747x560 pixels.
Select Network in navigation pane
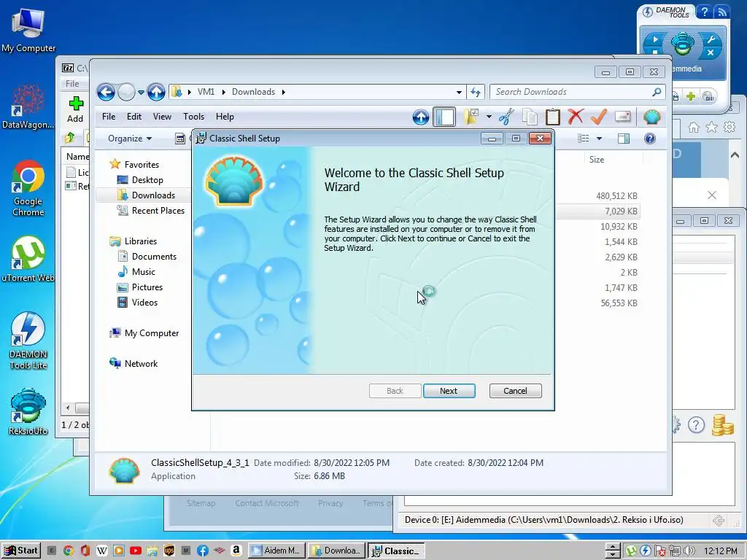[141, 363]
